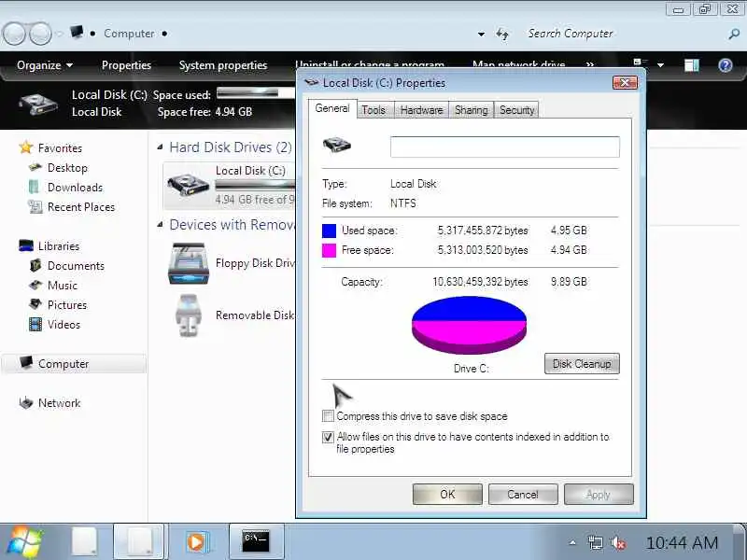Click the Space used progress bar
This screenshot has height=560, width=747.
[x=256, y=93]
